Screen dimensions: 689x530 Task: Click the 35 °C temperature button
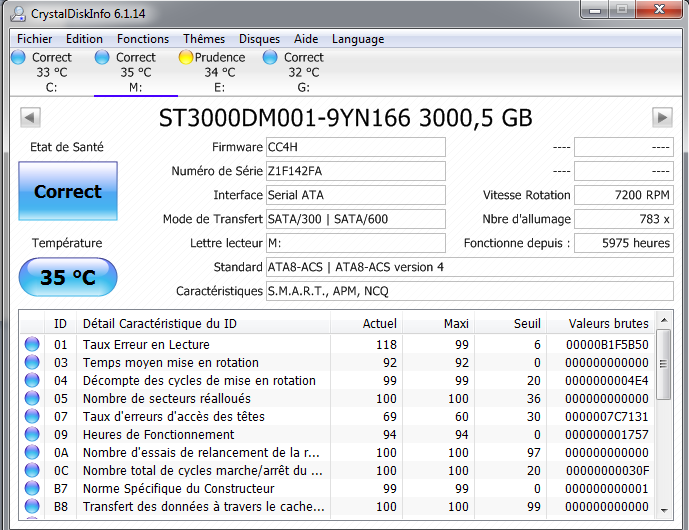pos(68,277)
